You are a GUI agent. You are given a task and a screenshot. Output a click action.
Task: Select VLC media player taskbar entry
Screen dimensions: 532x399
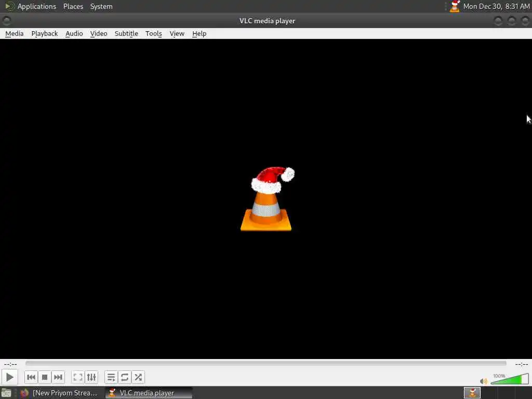[149, 393]
